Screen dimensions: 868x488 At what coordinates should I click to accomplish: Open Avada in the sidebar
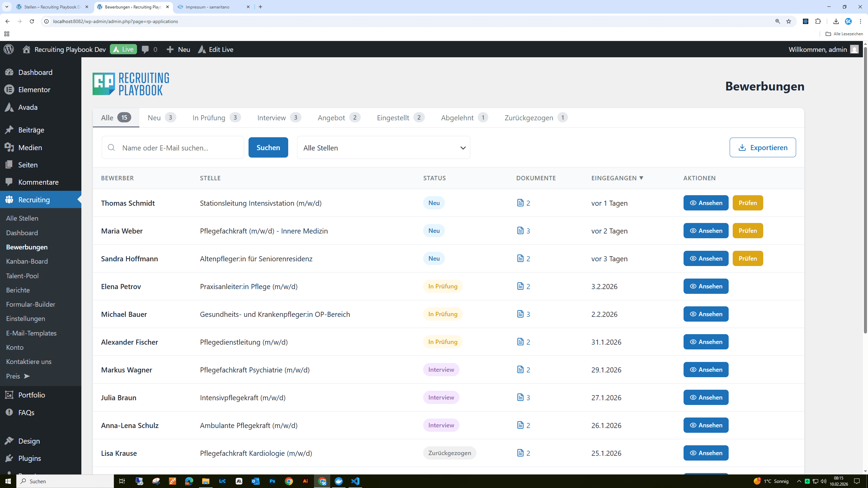coord(28,107)
